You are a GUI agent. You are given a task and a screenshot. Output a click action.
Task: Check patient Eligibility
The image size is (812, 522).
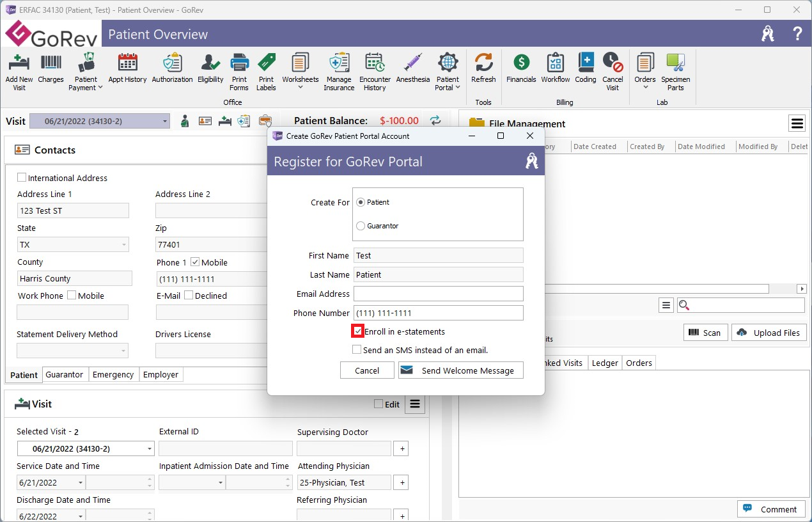pyautogui.click(x=210, y=68)
